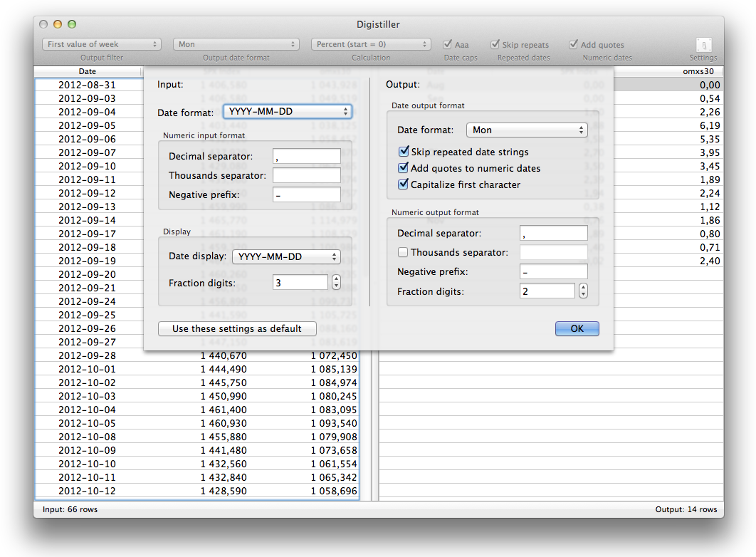The width and height of the screenshot is (756, 557).
Task: Uncheck Skip repeated date strings
Action: [404, 152]
